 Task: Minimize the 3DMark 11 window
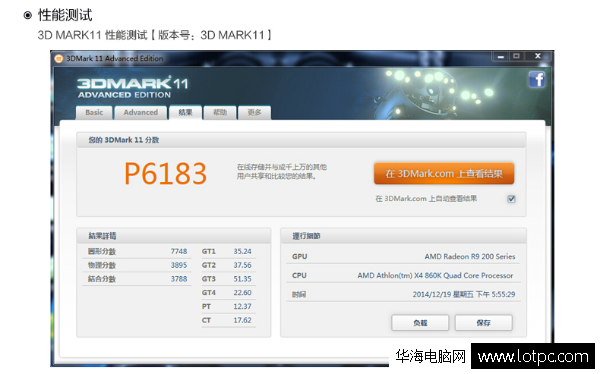[500, 57]
